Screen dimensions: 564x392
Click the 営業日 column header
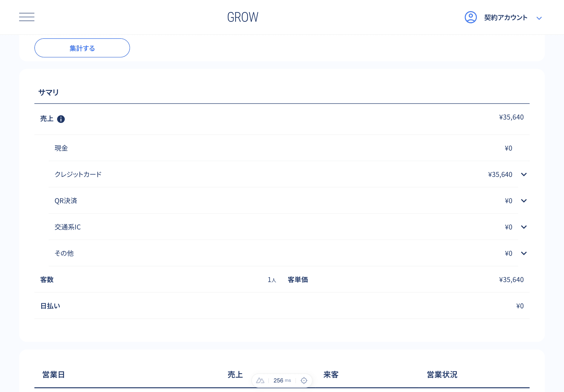click(x=53, y=375)
